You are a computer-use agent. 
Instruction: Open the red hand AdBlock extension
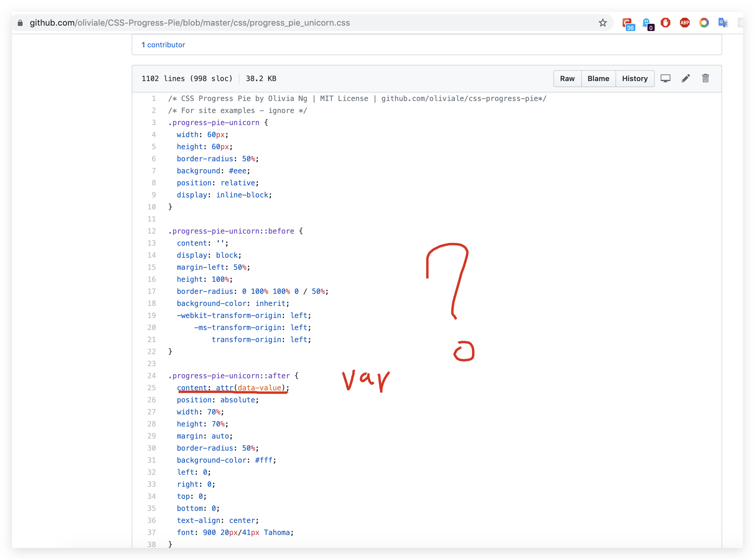[x=665, y=23]
